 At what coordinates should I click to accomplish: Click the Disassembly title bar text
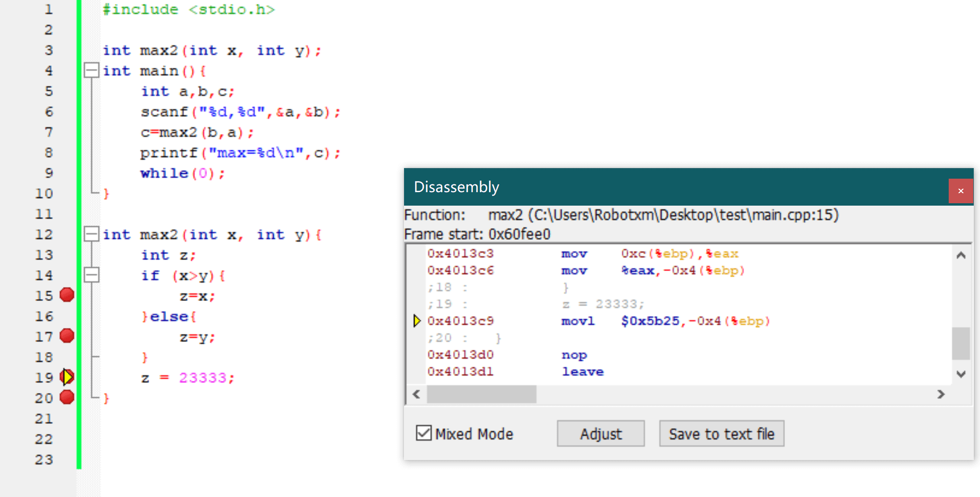[x=457, y=187]
